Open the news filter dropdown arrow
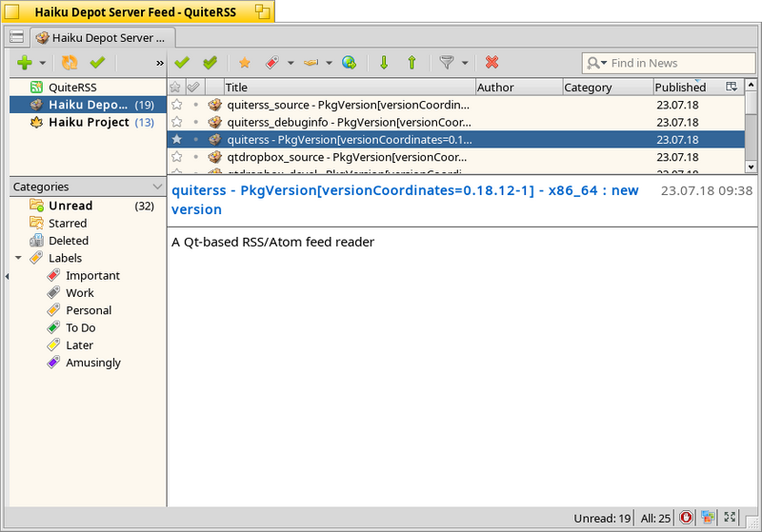The image size is (762, 532). coord(465,63)
